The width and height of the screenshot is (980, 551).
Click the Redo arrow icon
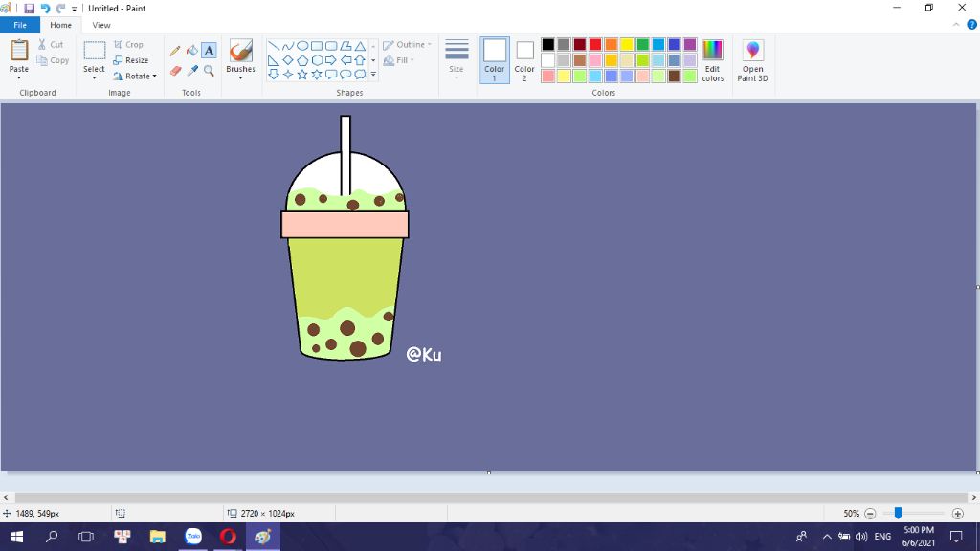pyautogui.click(x=60, y=9)
